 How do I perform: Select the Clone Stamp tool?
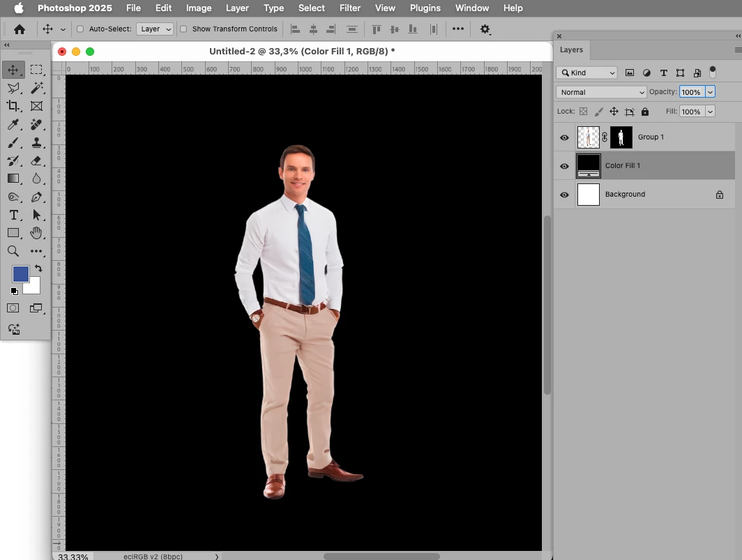click(36, 142)
